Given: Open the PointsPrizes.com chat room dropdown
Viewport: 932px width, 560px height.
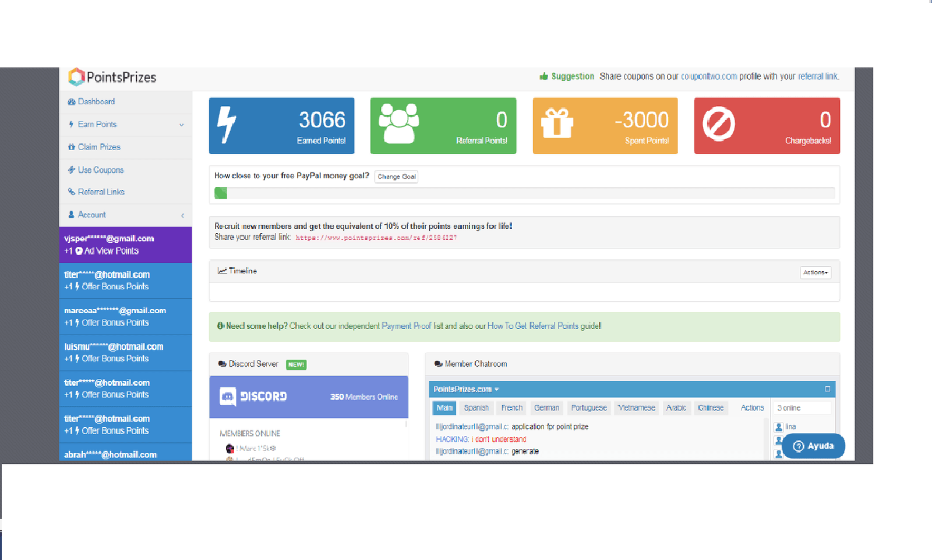Looking at the screenshot, I should 466,389.
